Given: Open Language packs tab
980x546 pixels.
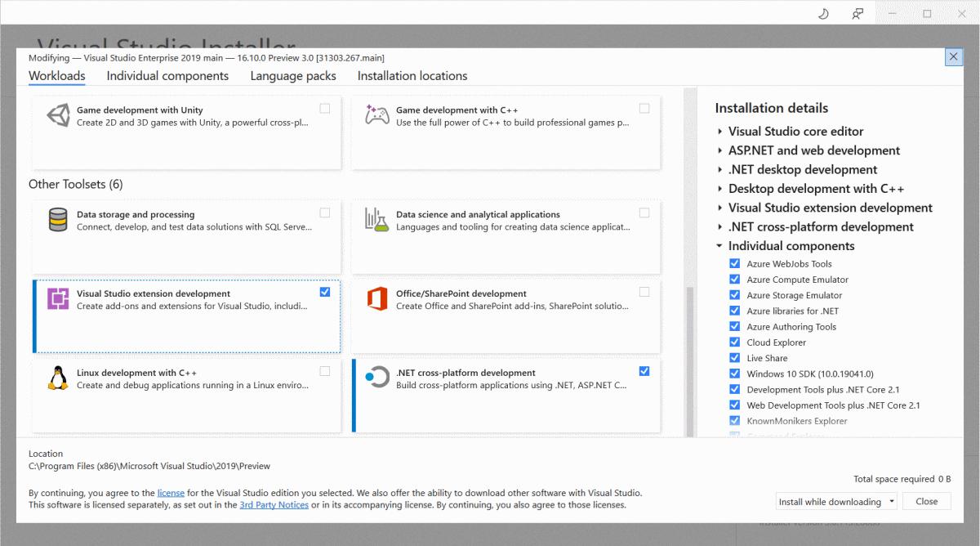Looking at the screenshot, I should pyautogui.click(x=293, y=76).
